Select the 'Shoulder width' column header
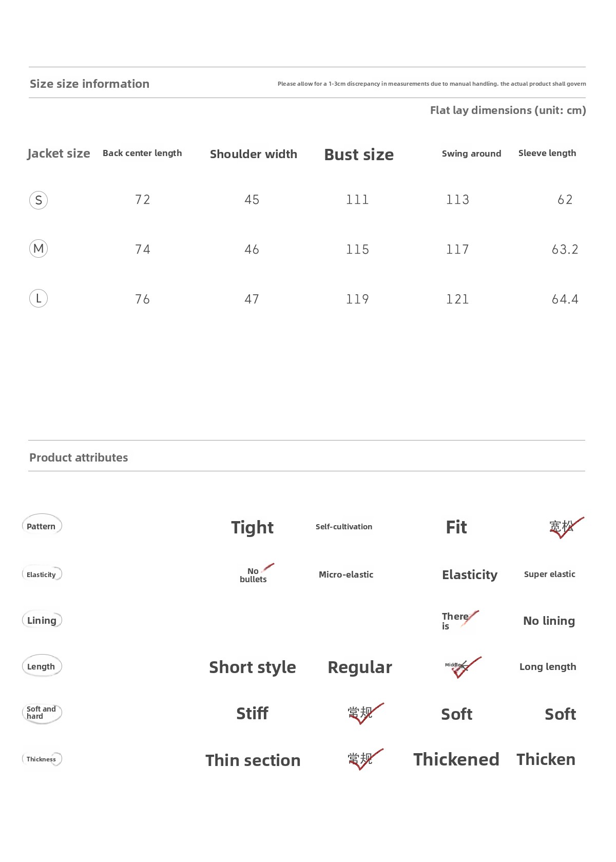The width and height of the screenshot is (616, 862). tap(254, 154)
